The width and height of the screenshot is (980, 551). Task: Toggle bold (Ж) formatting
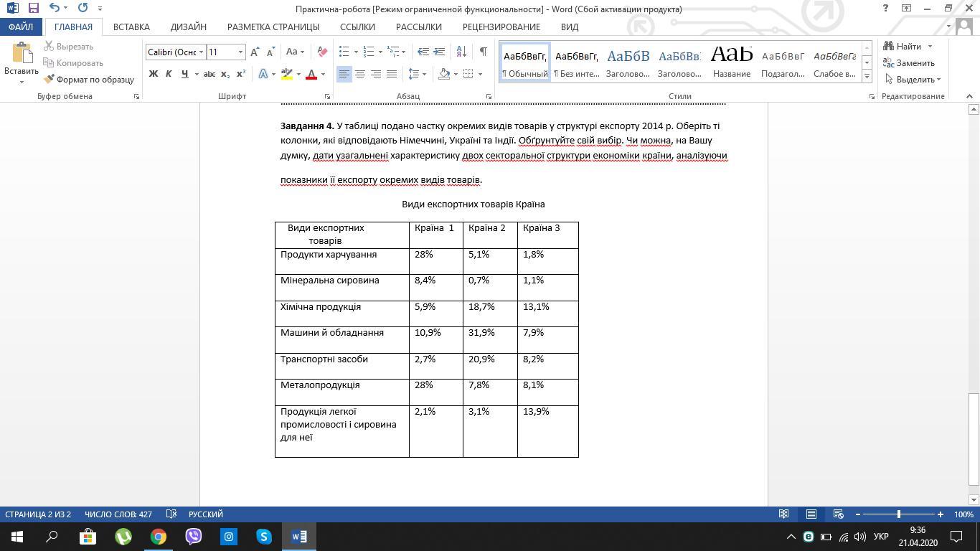coord(153,74)
